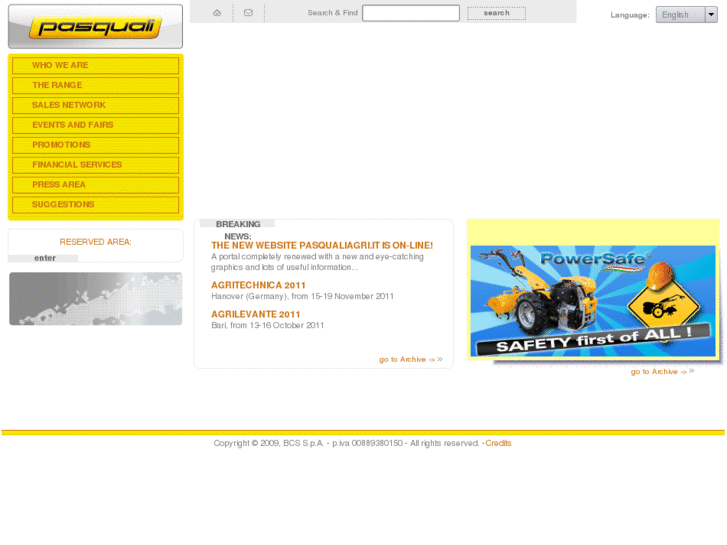This screenshot has width=727, height=545.
Task: Click 'Hanover (Germany), from 15-19 November 2011' text
Action: (302, 296)
